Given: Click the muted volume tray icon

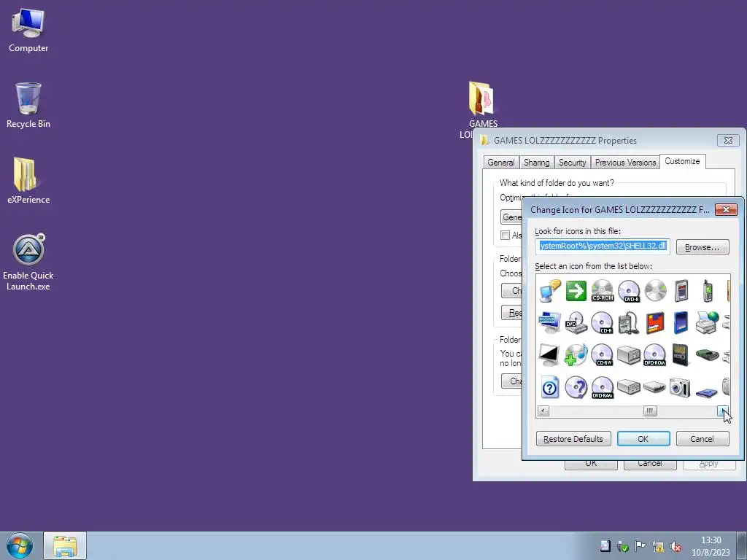Looking at the screenshot, I should tap(675, 546).
